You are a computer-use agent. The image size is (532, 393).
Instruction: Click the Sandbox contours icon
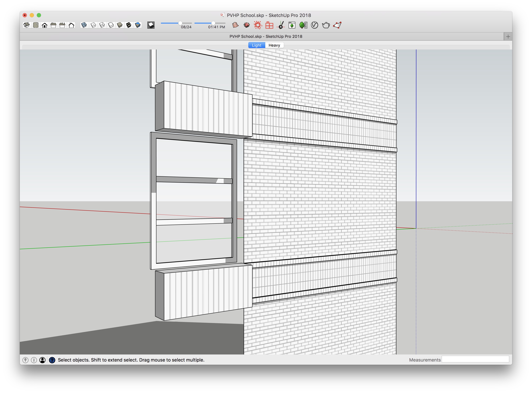[x=235, y=25]
